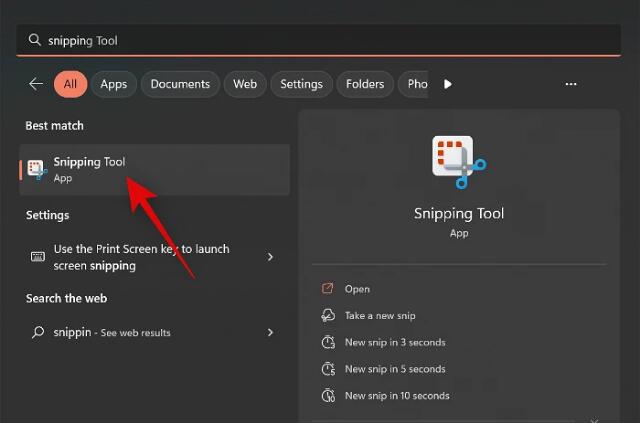
Task: Click the 3 second timer icon
Action: click(x=328, y=342)
